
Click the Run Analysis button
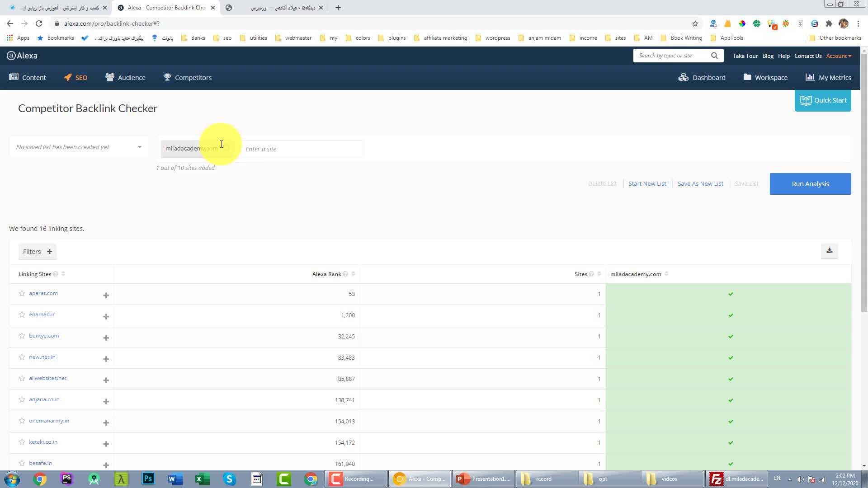(x=810, y=184)
